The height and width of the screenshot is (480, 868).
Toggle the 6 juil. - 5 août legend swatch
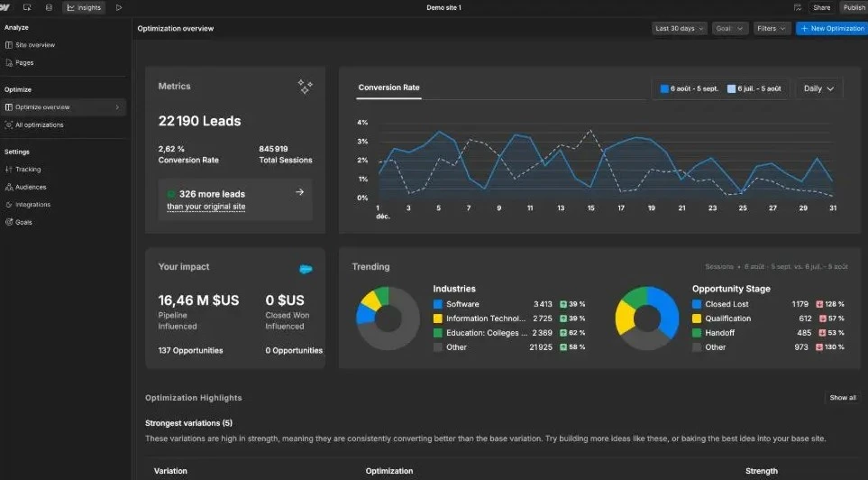[x=731, y=88]
